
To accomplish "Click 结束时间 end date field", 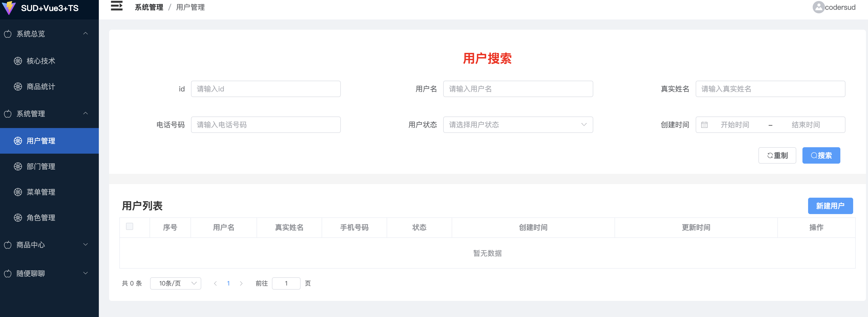I will [806, 125].
